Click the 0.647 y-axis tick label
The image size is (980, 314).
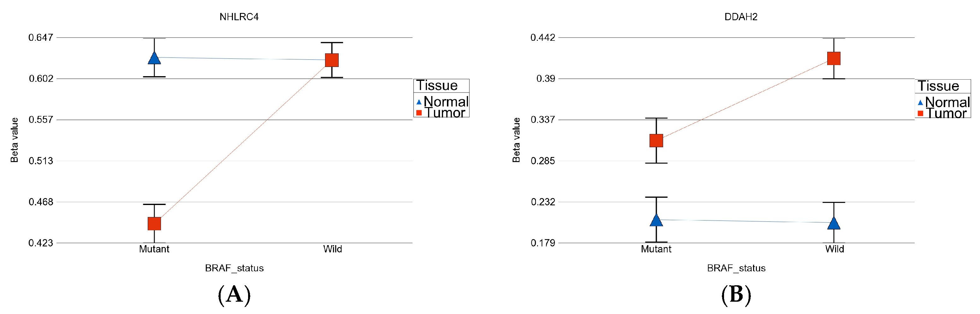pos(41,38)
